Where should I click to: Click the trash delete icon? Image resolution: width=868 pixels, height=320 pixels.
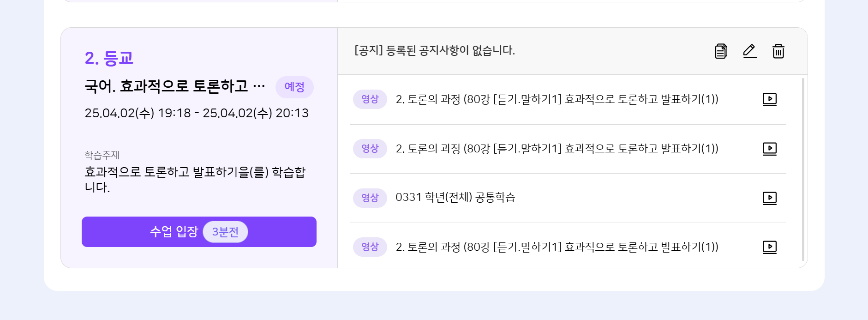[x=778, y=51]
